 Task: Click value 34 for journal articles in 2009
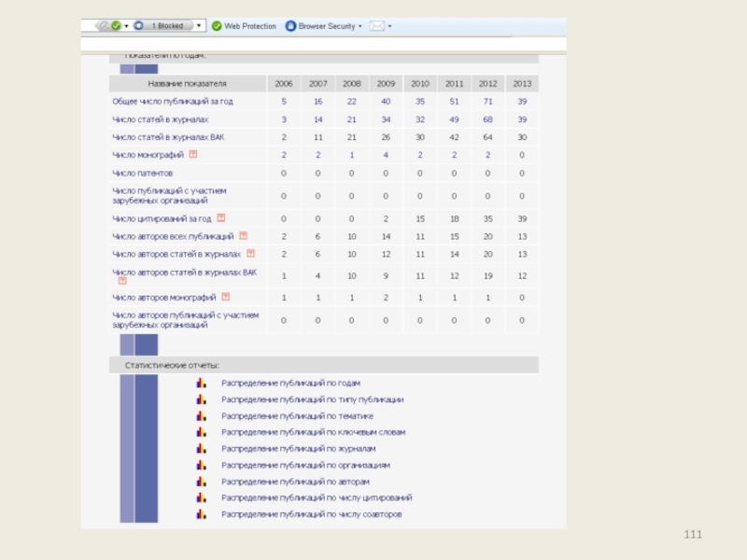tap(386, 119)
